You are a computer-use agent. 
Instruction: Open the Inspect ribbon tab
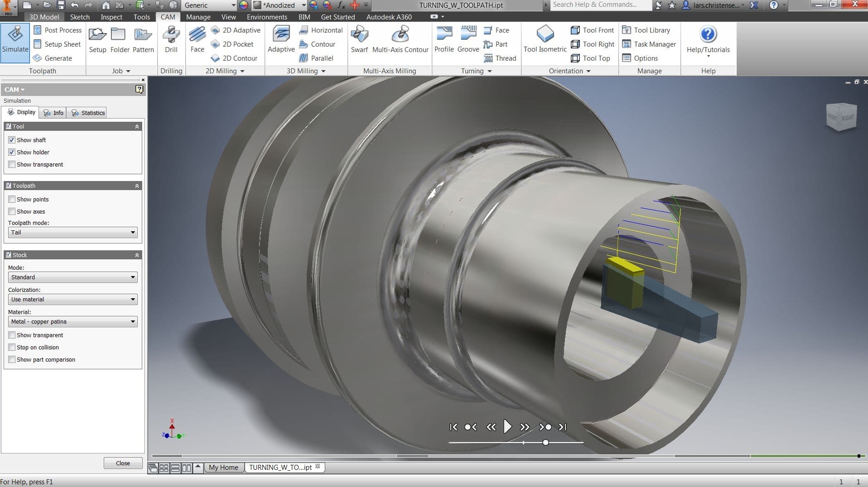pyautogui.click(x=111, y=17)
